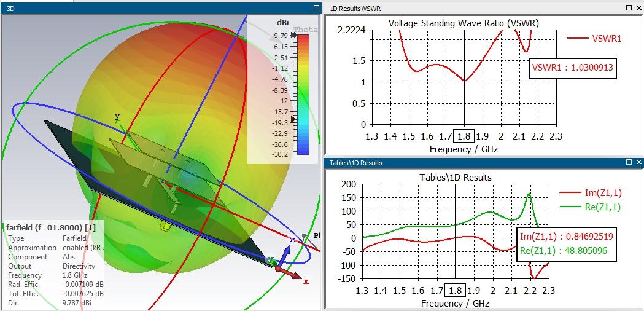Select the yellow feed port under the antenna

point(165,226)
